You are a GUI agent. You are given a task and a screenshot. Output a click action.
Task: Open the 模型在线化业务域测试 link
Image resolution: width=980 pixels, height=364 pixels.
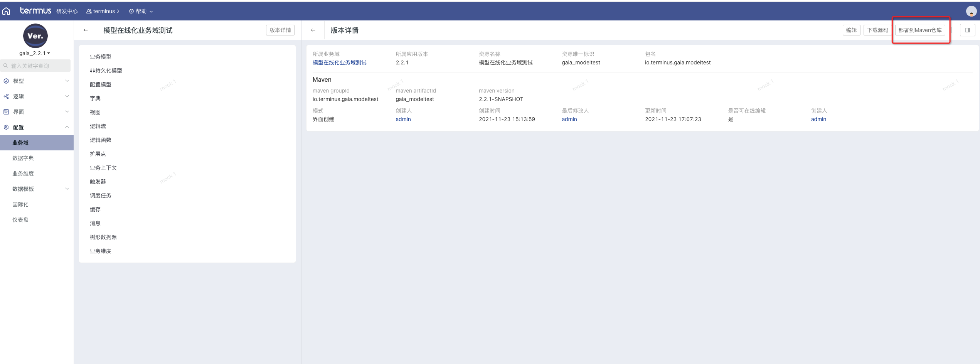tap(339, 62)
